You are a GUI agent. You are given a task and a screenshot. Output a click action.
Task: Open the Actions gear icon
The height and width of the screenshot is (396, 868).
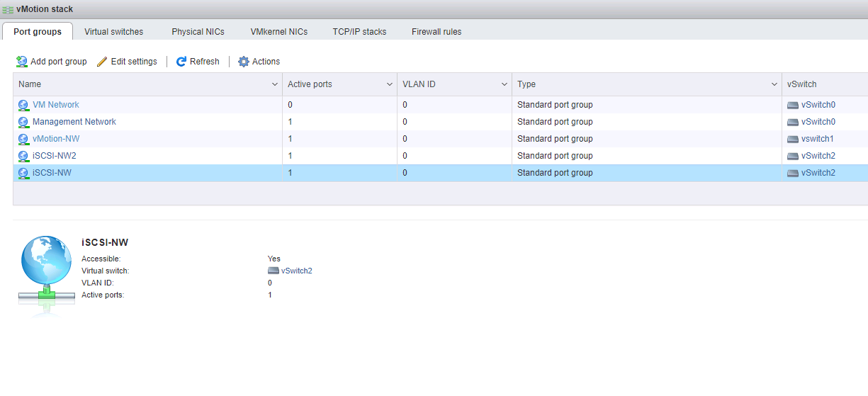[244, 62]
